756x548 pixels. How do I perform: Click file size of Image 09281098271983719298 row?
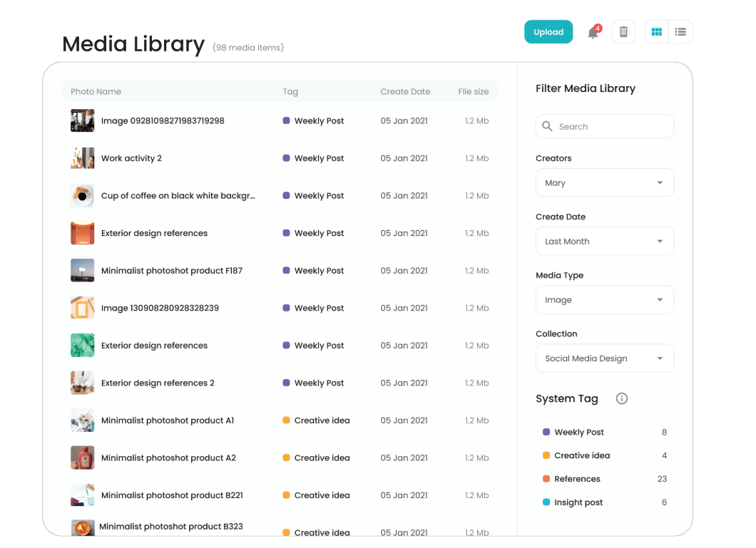[477, 120]
